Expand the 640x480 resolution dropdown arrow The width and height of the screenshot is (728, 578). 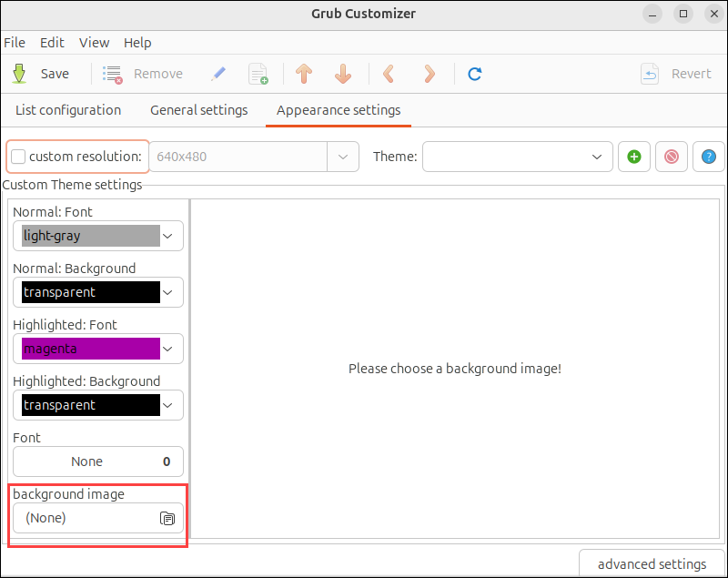pyautogui.click(x=343, y=157)
